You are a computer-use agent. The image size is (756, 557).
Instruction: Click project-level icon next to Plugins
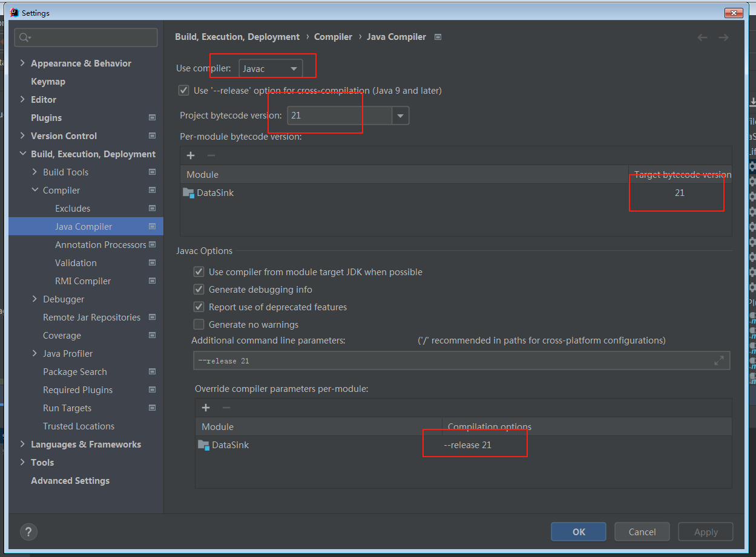(152, 117)
